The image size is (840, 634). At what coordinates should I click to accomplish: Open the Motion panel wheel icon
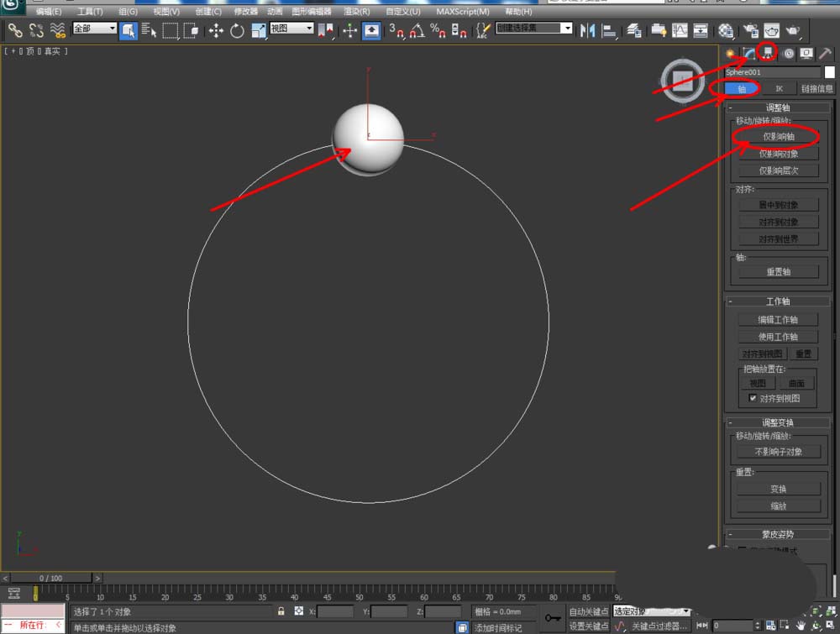tap(787, 53)
